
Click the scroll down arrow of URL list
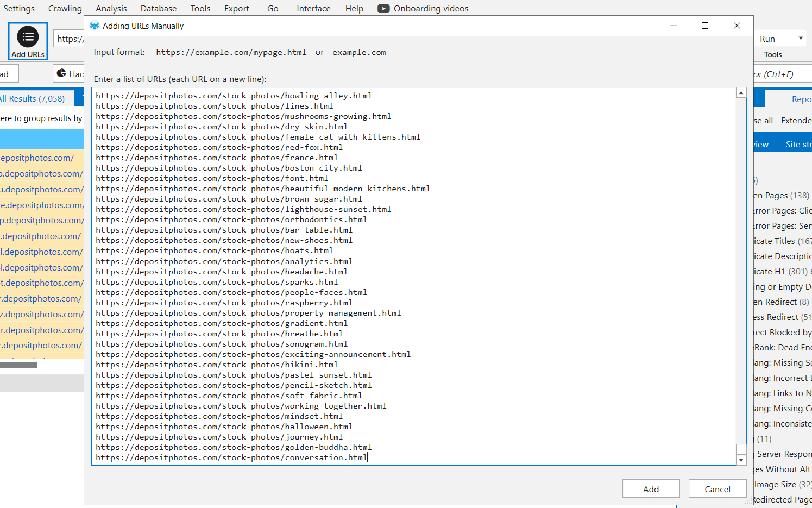(x=741, y=460)
